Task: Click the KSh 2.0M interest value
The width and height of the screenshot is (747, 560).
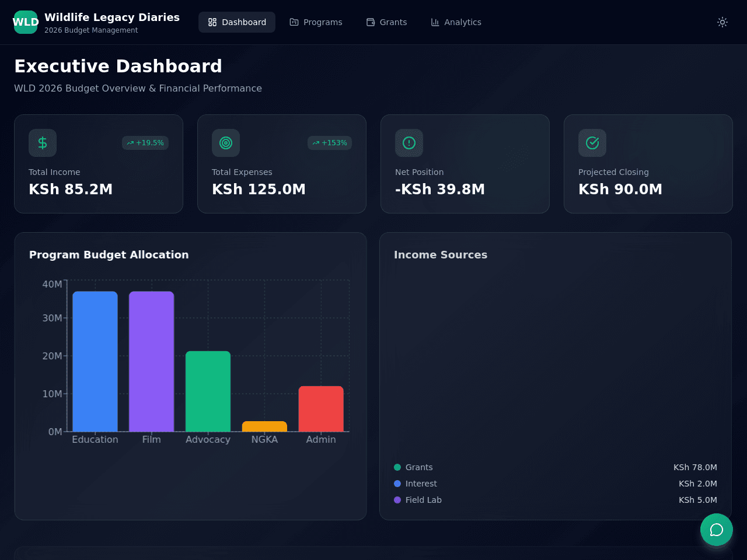Action: 698,484
